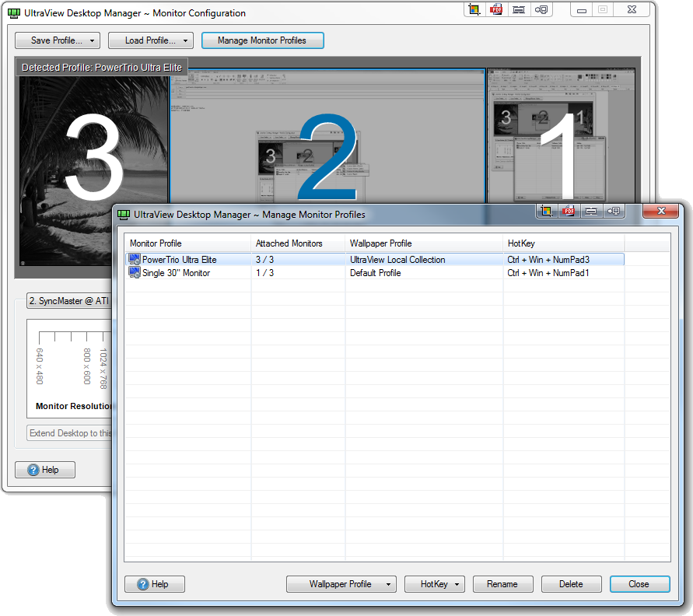Viewport: 693px width, 616px height.
Task: Click the Detected Profile: PowerTrio Ultra Elite label
Action: (102, 68)
